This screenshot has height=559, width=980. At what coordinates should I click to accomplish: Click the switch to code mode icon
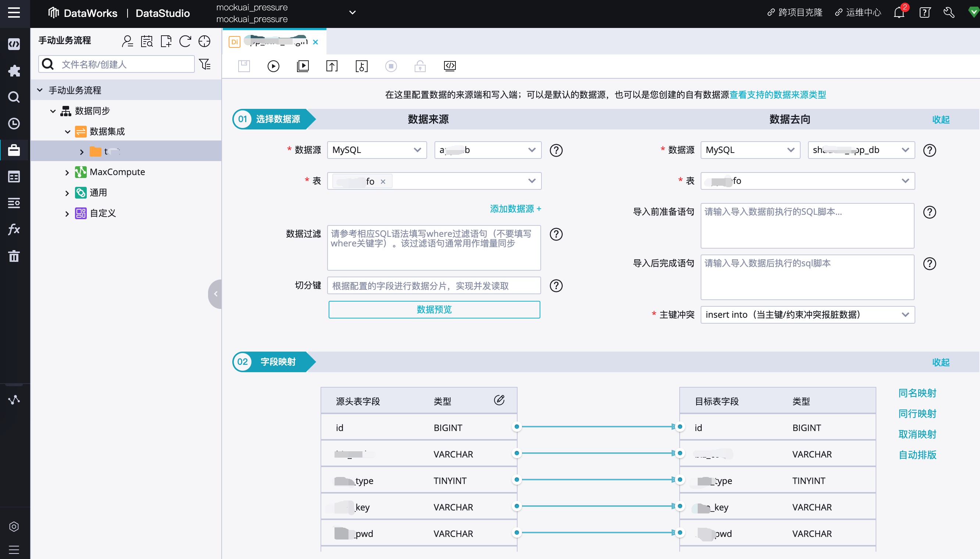click(449, 66)
